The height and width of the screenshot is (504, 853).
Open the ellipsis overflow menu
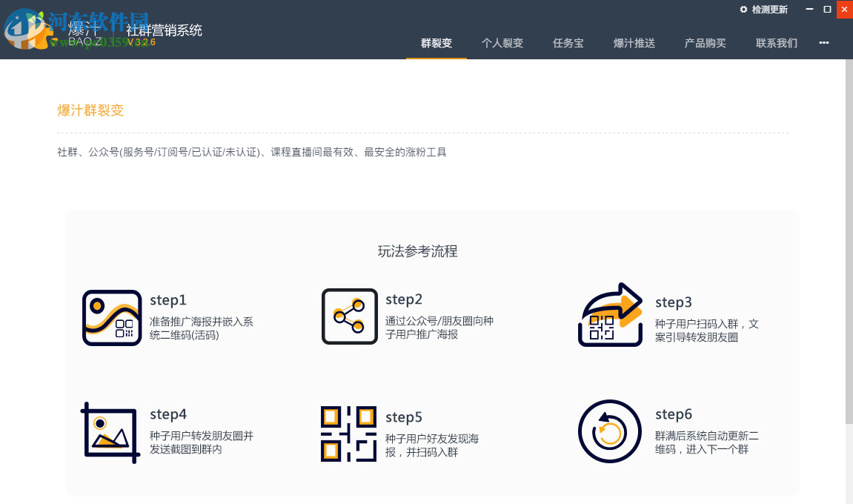click(823, 43)
